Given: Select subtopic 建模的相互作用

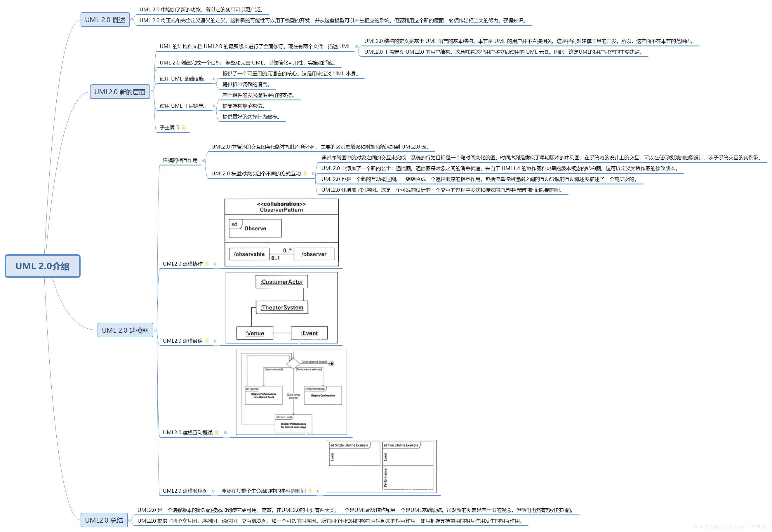Looking at the screenshot, I should pyautogui.click(x=180, y=160).
